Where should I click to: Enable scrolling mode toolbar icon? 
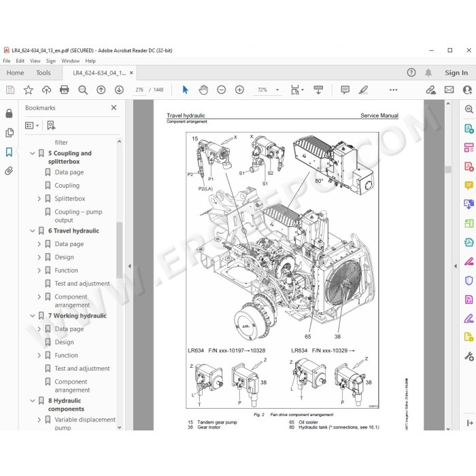coord(318,90)
